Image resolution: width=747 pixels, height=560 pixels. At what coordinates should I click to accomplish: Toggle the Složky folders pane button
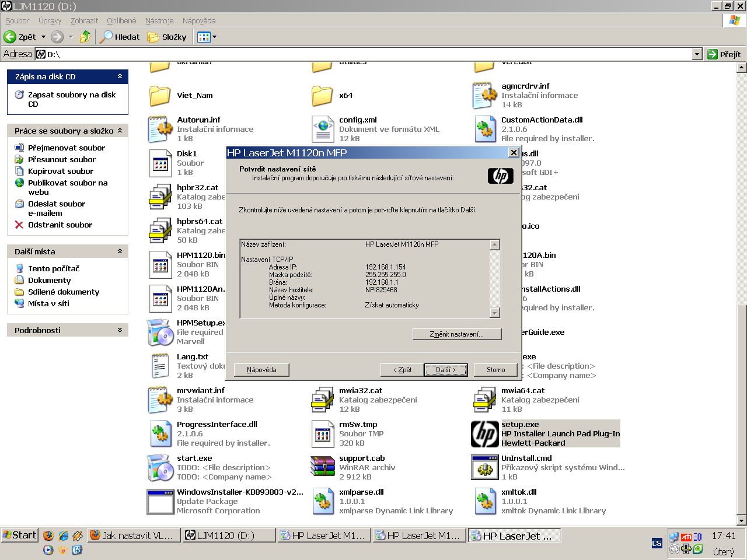pos(167,37)
